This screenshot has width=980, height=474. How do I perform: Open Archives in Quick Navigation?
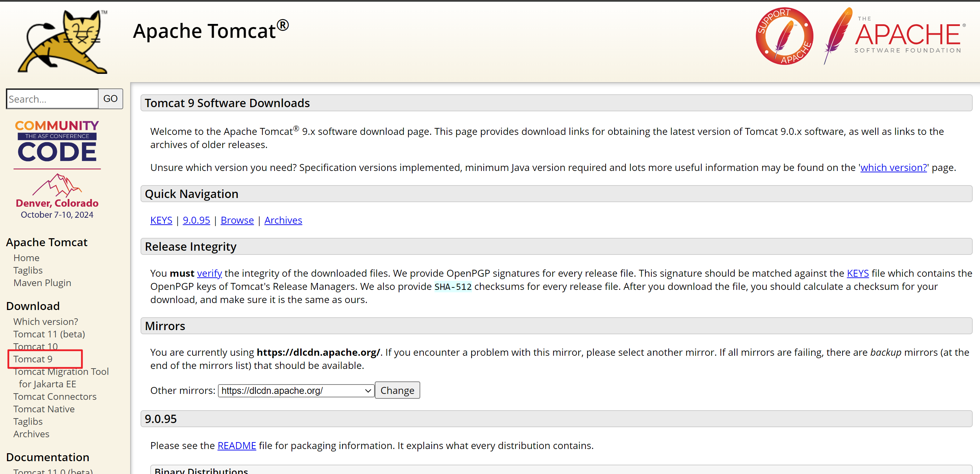pos(283,220)
